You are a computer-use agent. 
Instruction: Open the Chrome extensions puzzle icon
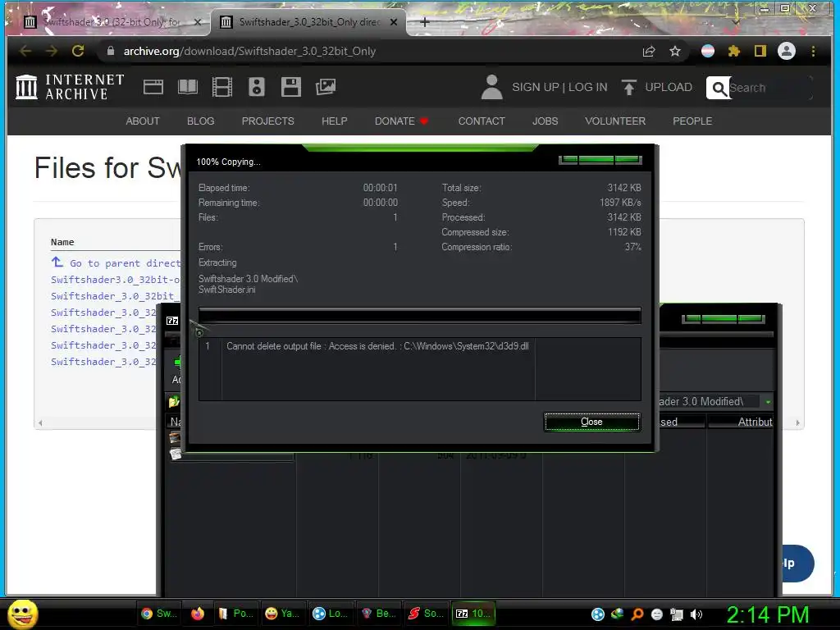point(734,51)
